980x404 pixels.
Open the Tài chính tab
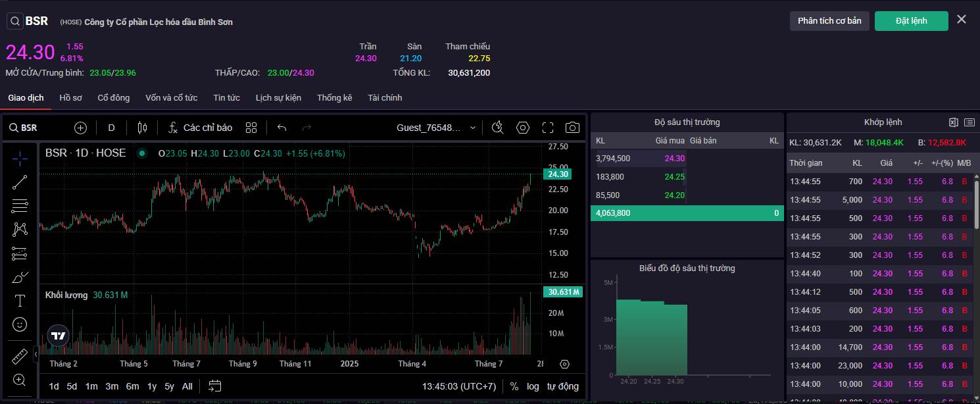[x=385, y=97]
